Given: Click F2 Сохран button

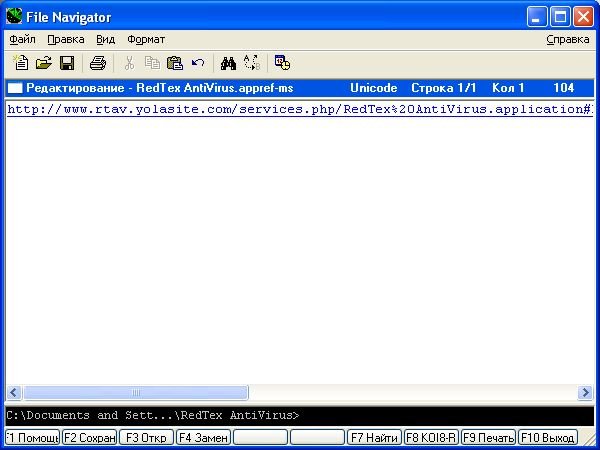Looking at the screenshot, I should (89, 437).
